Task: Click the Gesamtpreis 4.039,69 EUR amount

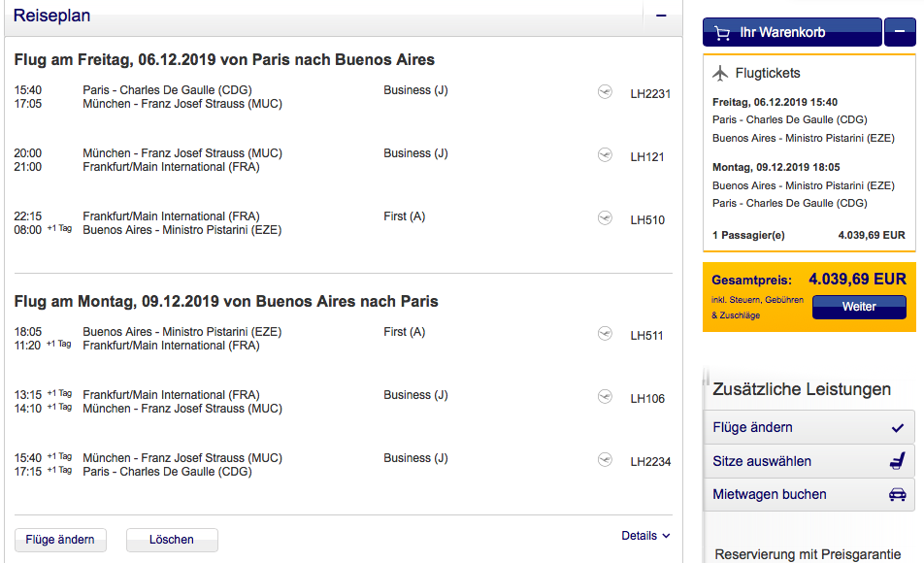Action: pos(857,280)
